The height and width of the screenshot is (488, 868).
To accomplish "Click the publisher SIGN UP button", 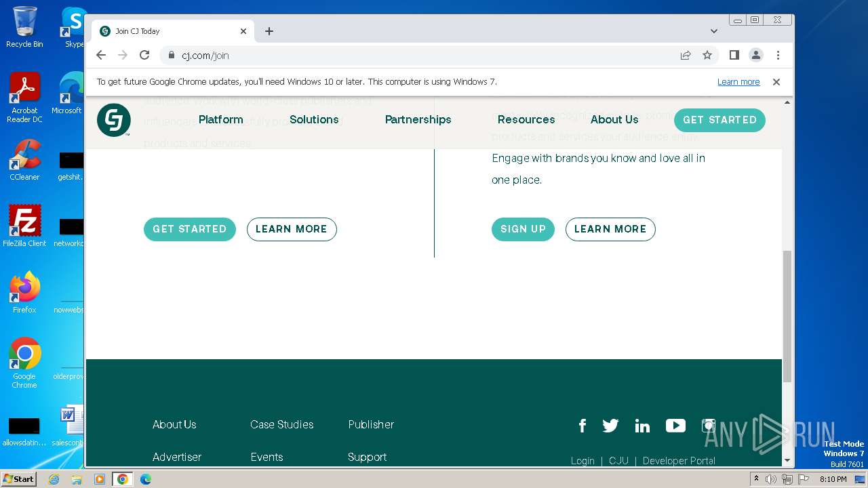I will pos(523,229).
